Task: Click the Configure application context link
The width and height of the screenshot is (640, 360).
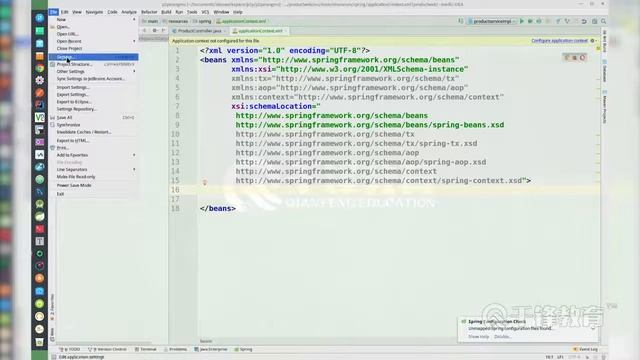Action: tap(559, 40)
